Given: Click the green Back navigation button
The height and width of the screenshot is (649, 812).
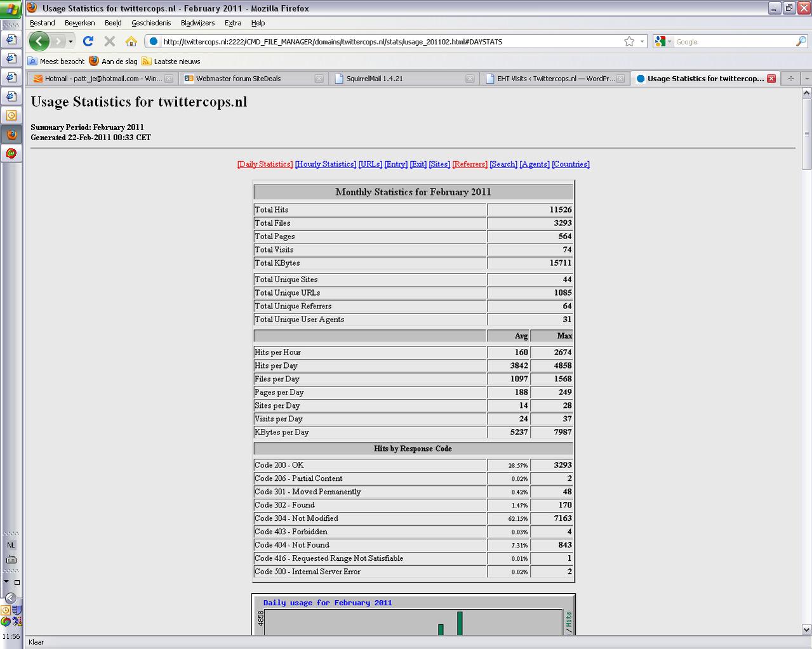Looking at the screenshot, I should point(39,41).
